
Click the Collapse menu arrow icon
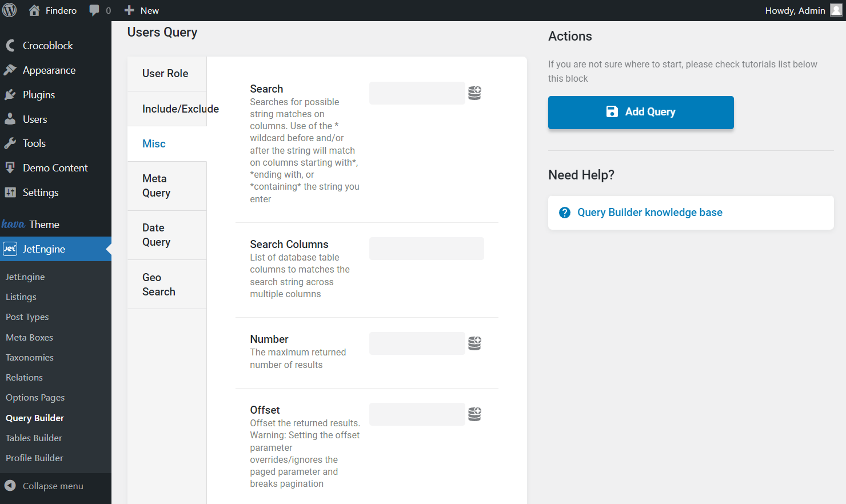[10, 486]
